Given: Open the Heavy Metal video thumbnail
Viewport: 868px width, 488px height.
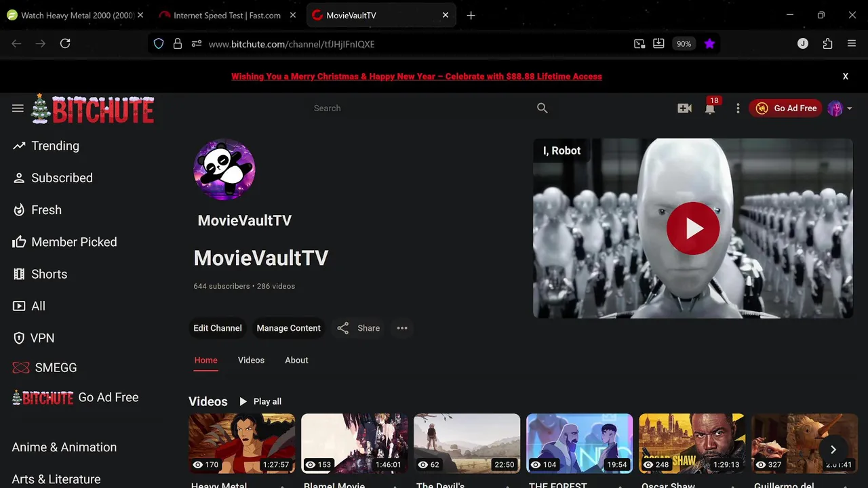Looking at the screenshot, I should click(x=241, y=443).
